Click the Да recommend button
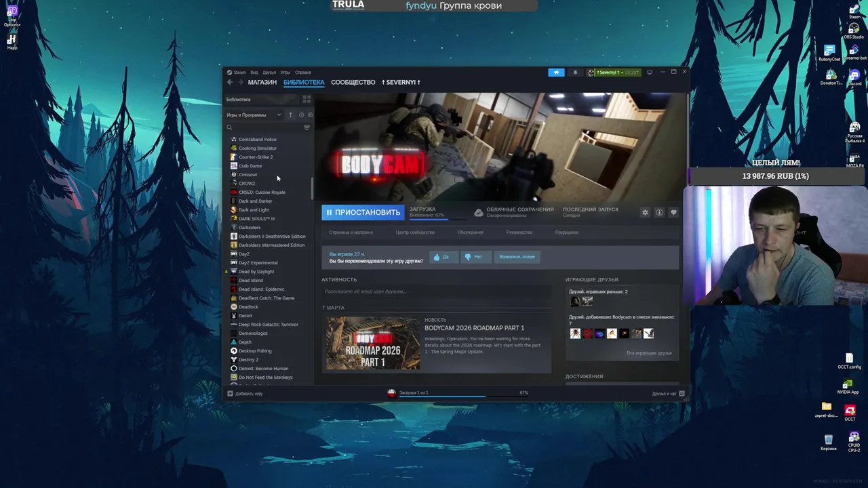 [443, 257]
